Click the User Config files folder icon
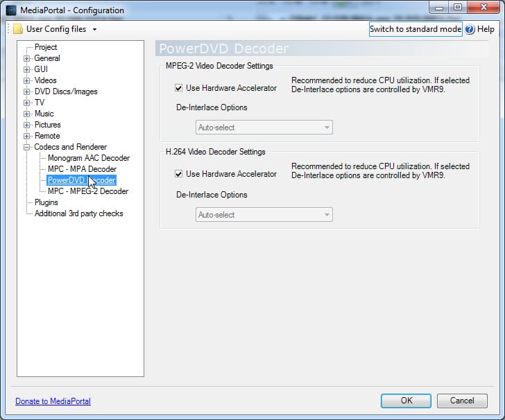This screenshot has width=505, height=420. click(x=17, y=29)
